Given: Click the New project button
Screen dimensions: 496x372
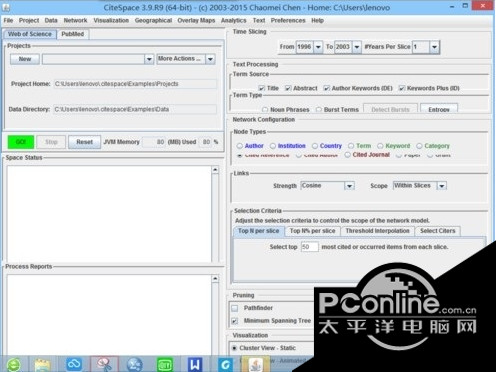Looking at the screenshot, I should 25,59.
